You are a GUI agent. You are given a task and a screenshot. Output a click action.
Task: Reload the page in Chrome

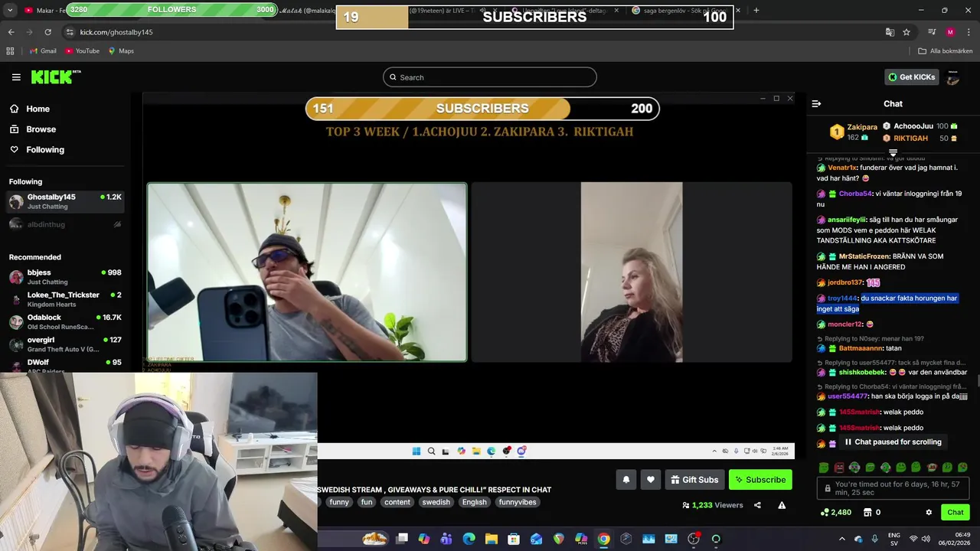click(x=47, y=32)
